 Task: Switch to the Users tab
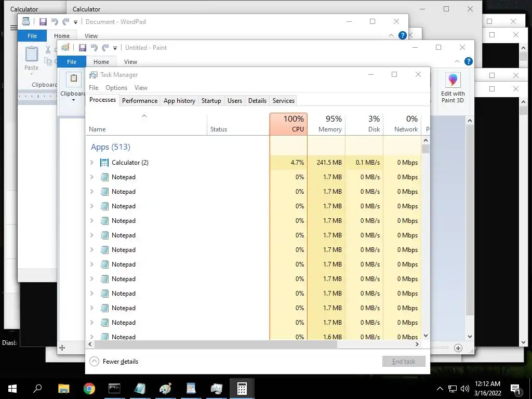[x=235, y=101]
